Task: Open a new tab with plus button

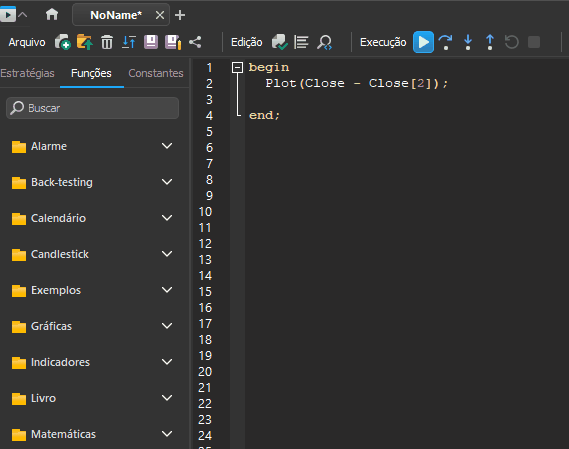Action: click(x=180, y=15)
